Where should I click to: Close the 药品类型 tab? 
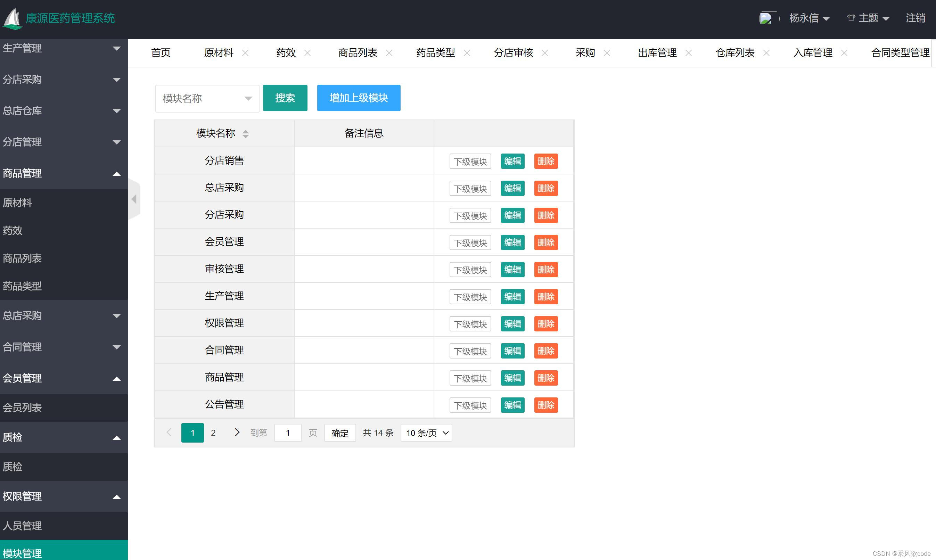(x=467, y=53)
